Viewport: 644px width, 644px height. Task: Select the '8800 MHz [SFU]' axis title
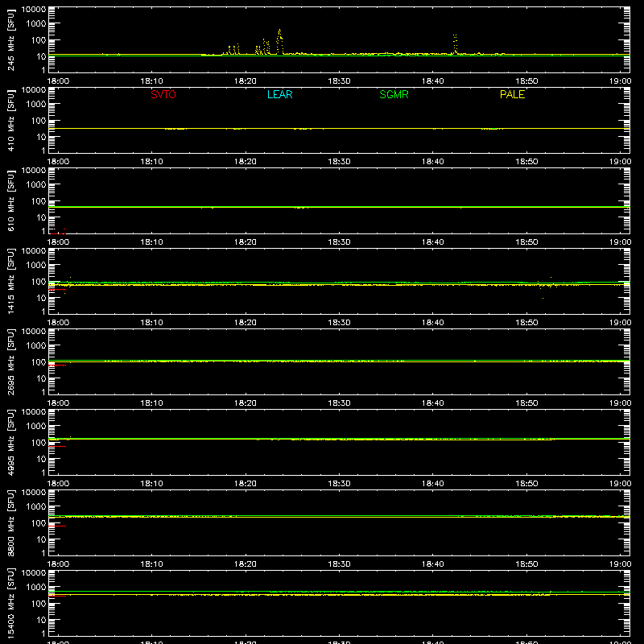[10, 522]
